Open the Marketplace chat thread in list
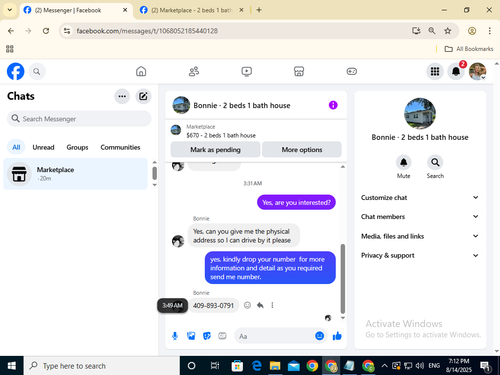Viewport: 500px width, 375px height. click(x=75, y=174)
